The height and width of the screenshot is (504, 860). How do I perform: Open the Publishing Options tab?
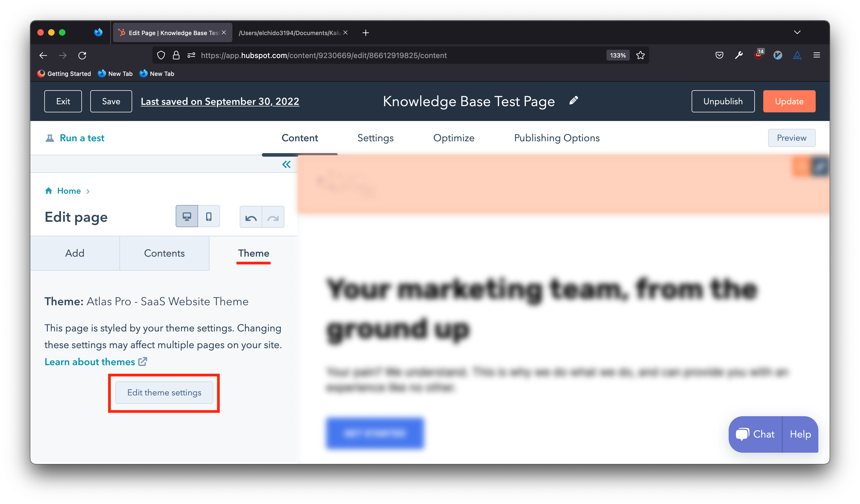click(x=556, y=138)
